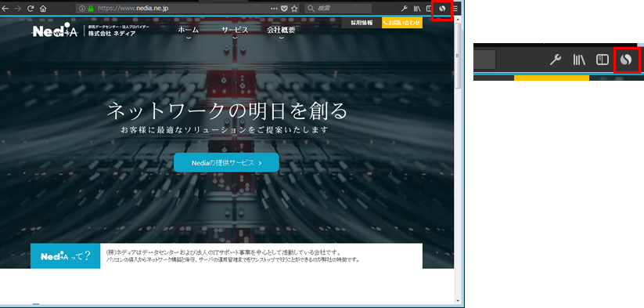This screenshot has width=644, height=308.
Task: Click the green padlock security icon
Action: pos(91,8)
